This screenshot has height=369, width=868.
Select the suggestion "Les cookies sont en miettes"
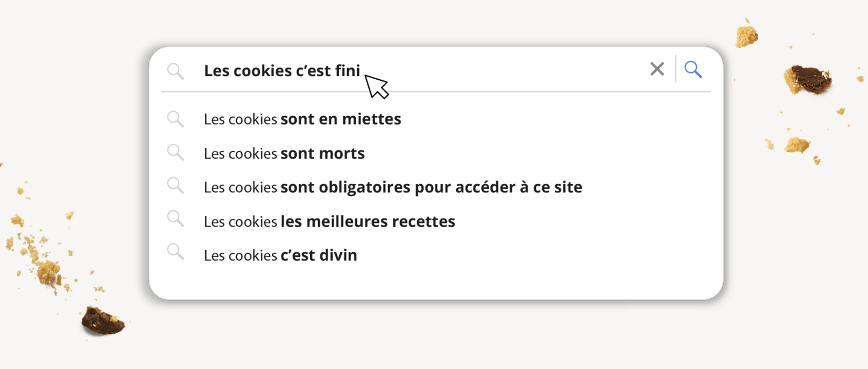(302, 119)
